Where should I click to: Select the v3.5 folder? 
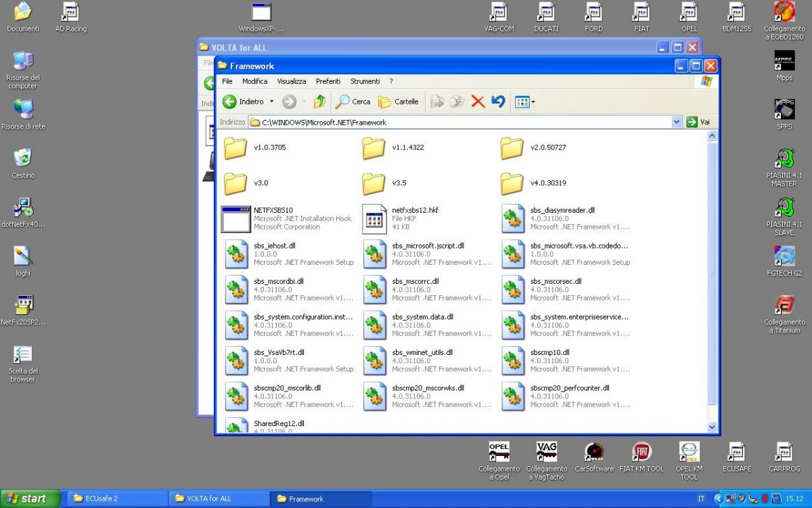384,183
